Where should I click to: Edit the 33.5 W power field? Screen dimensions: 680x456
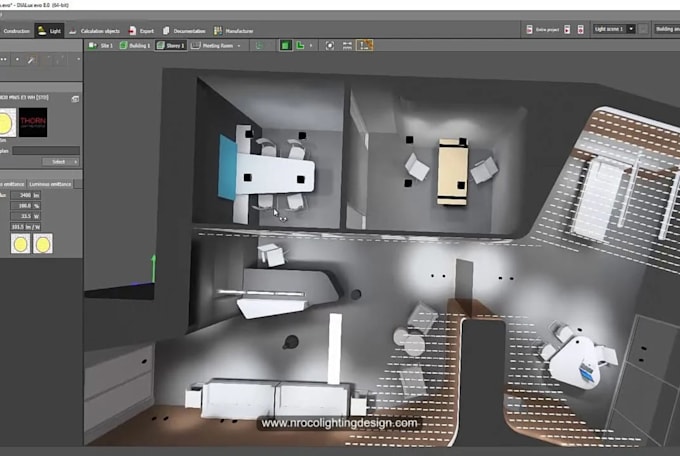pyautogui.click(x=26, y=216)
